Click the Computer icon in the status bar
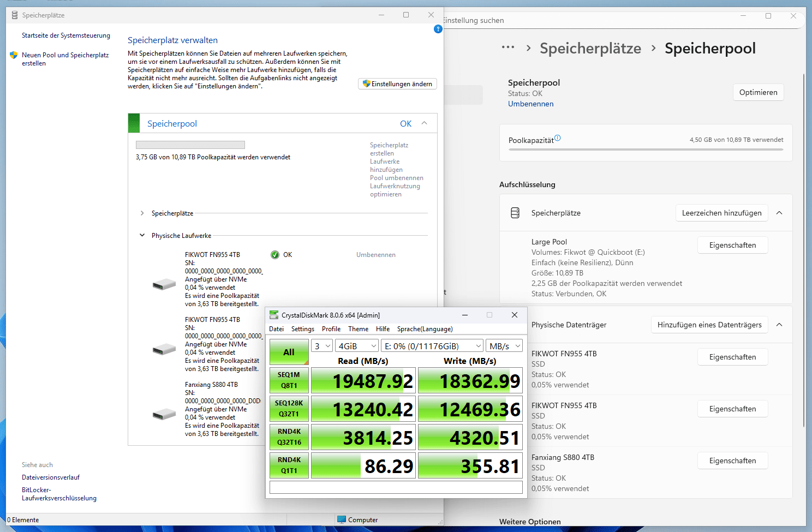Screen dimensions: 812x532 [x=342, y=519]
